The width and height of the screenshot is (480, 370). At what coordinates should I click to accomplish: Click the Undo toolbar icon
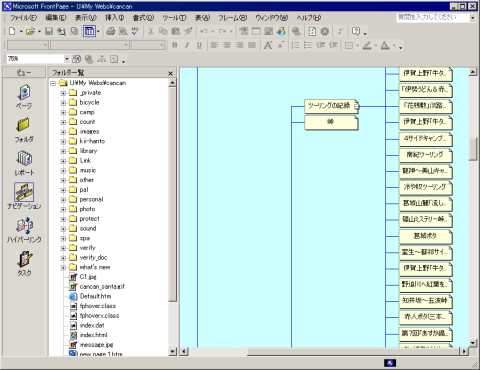click(204, 31)
